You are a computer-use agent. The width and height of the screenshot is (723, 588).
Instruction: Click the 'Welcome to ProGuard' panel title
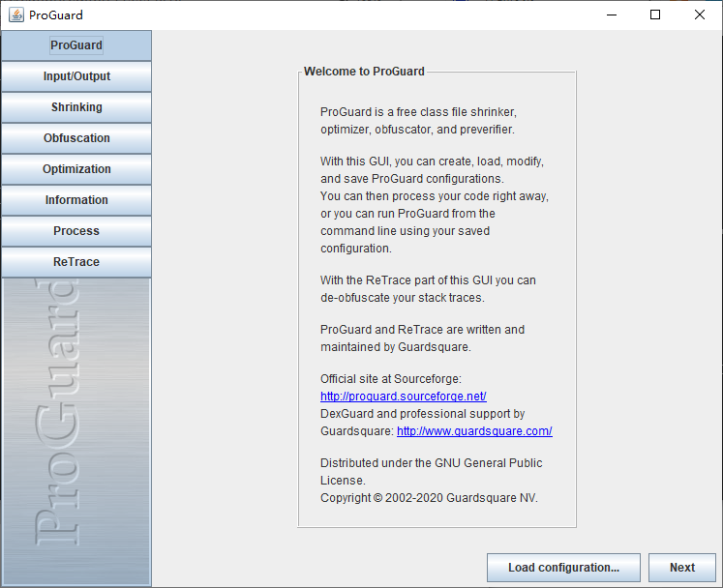(x=364, y=72)
